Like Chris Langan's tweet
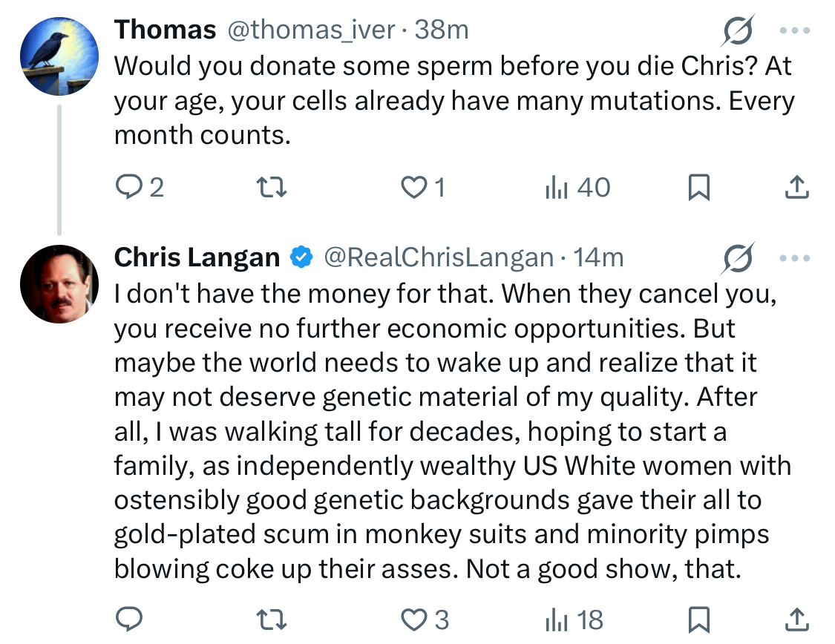The height and width of the screenshot is (644, 835). tap(425, 620)
